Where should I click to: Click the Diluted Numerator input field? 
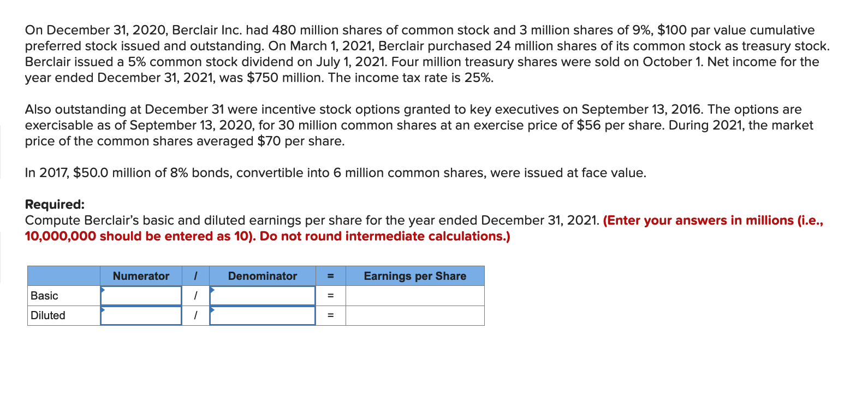pyautogui.click(x=142, y=315)
